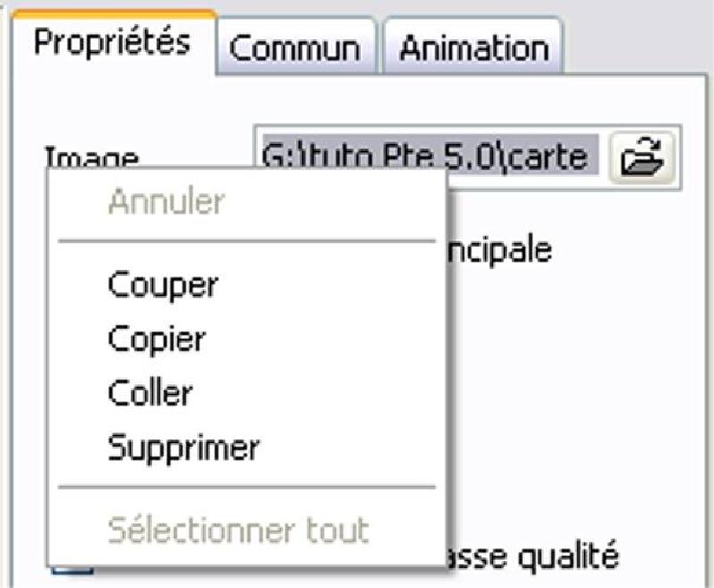Click the separator line above Sélectionner tout
This screenshot has width=714, height=588.
tap(247, 487)
